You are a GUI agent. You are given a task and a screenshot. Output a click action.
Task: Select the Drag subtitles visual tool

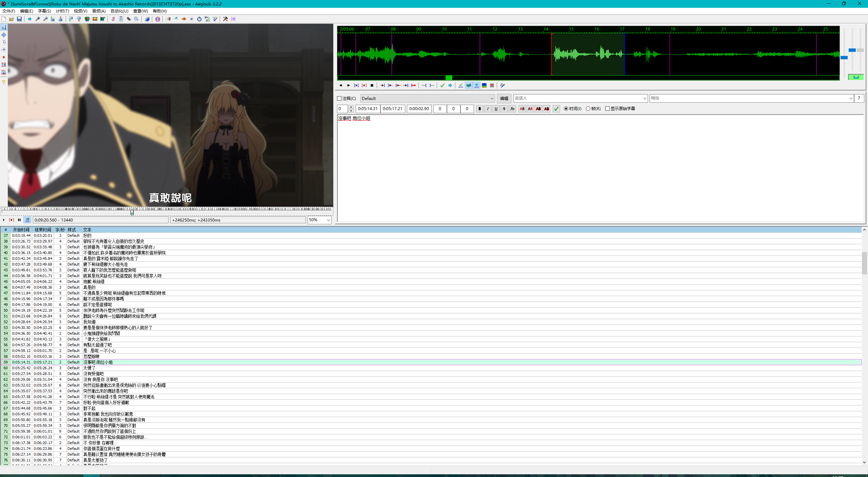pyautogui.click(x=4, y=35)
